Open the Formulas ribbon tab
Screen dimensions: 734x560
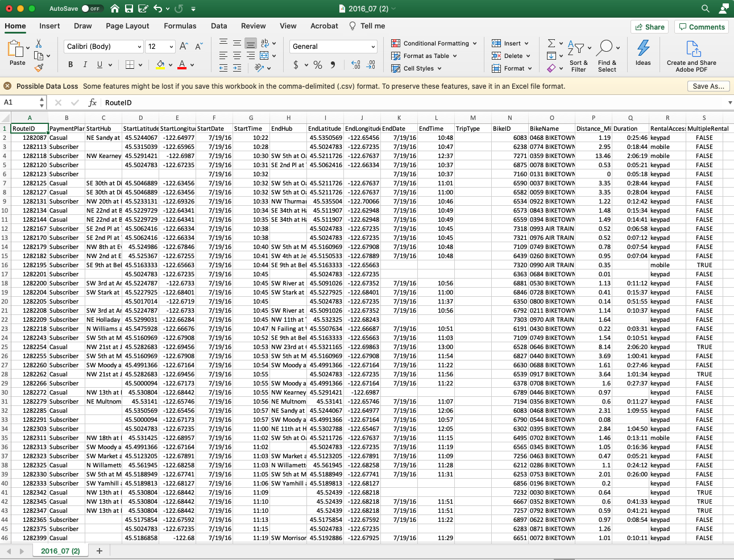(x=180, y=26)
